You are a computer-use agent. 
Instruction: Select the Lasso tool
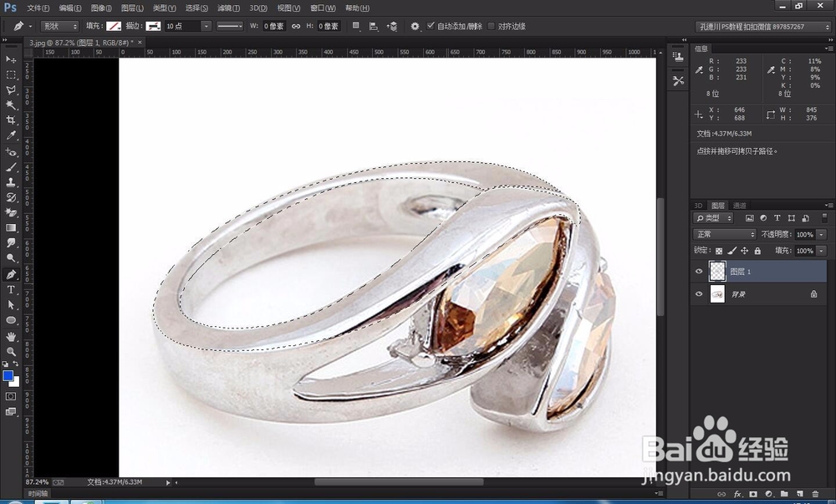(11, 89)
